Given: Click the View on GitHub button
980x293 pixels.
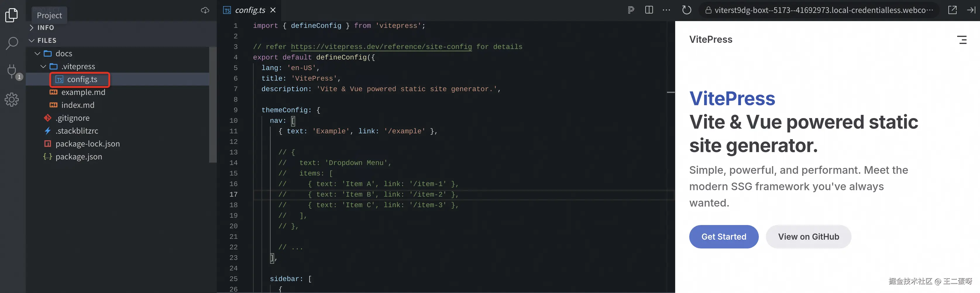Looking at the screenshot, I should point(808,237).
